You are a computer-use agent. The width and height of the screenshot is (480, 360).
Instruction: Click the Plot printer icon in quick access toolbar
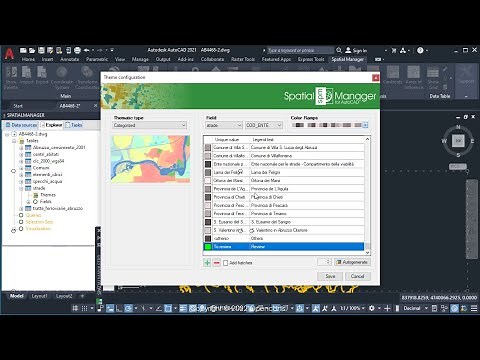pos(77,50)
